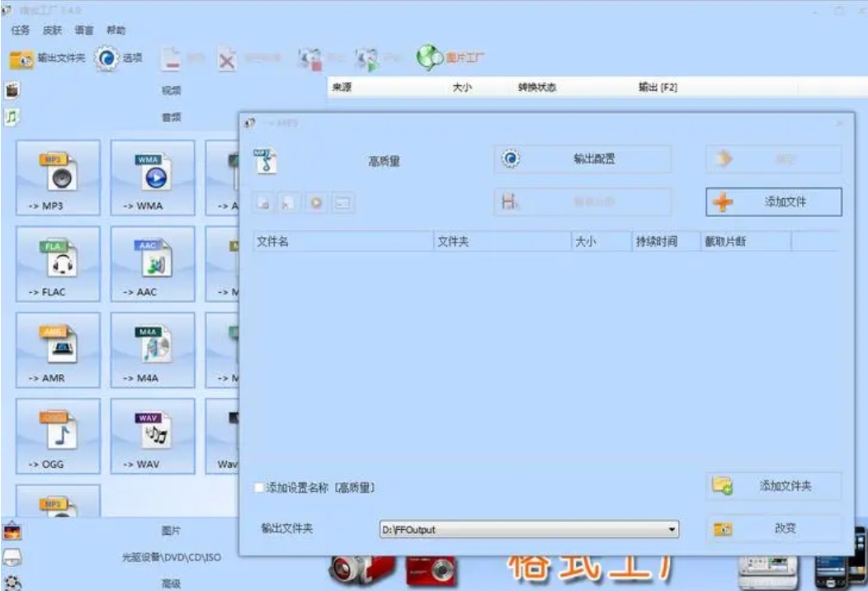The image size is (868, 591).
Task: Choose the -> WMA converter icon
Action: point(153,177)
